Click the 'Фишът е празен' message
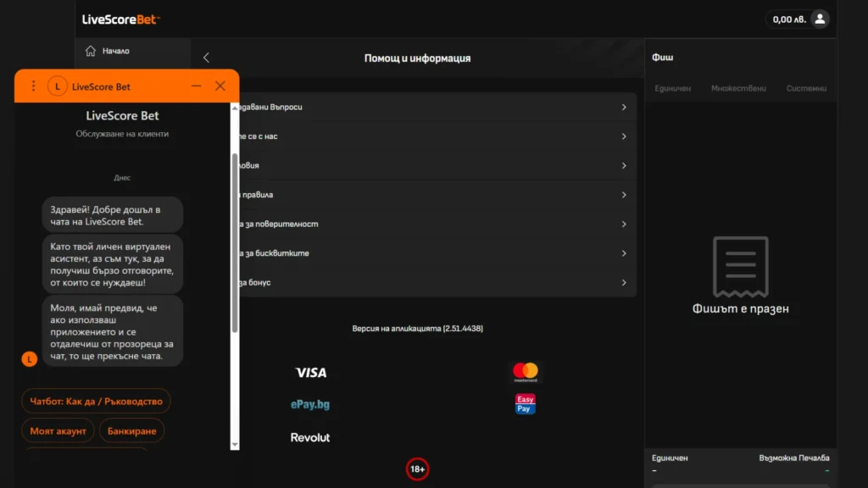The height and width of the screenshot is (488, 868). pyautogui.click(x=741, y=308)
